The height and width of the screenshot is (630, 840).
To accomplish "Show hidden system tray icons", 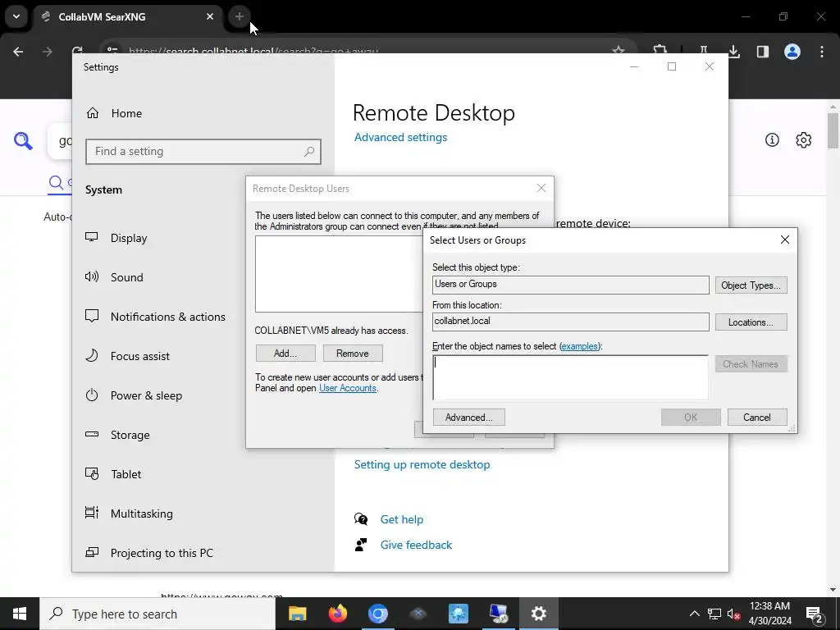I will (x=694, y=614).
